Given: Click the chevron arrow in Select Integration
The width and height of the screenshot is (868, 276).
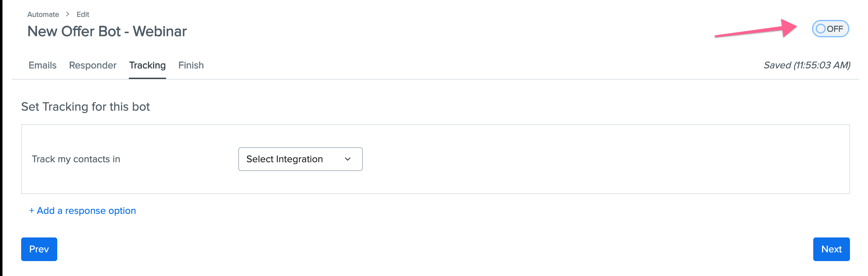Looking at the screenshot, I should coord(348,159).
